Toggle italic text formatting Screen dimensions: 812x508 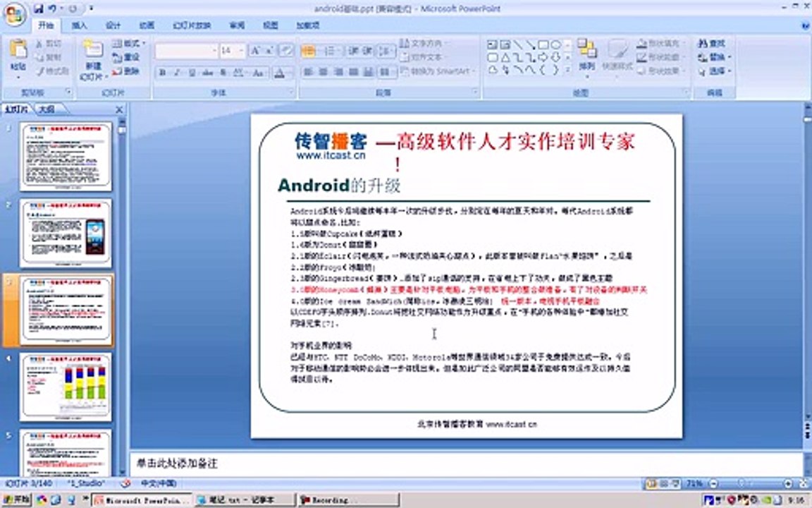pyautogui.click(x=177, y=73)
